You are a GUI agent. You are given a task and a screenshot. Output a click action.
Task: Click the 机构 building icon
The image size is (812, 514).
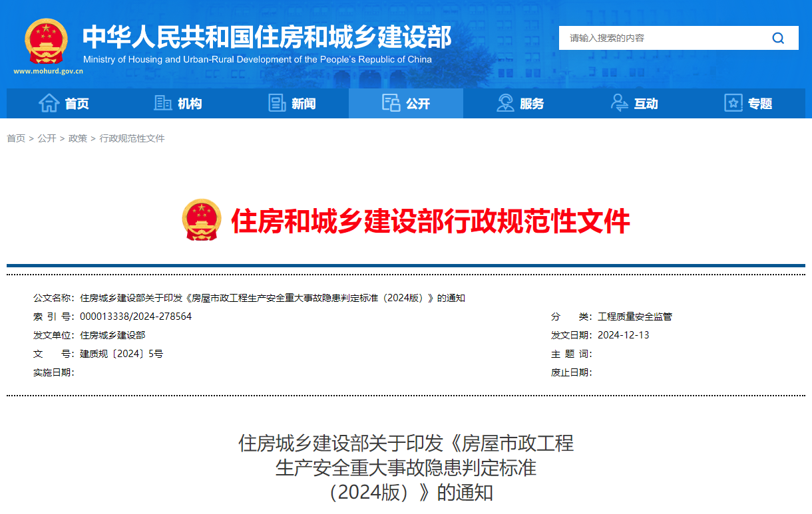tap(162, 103)
